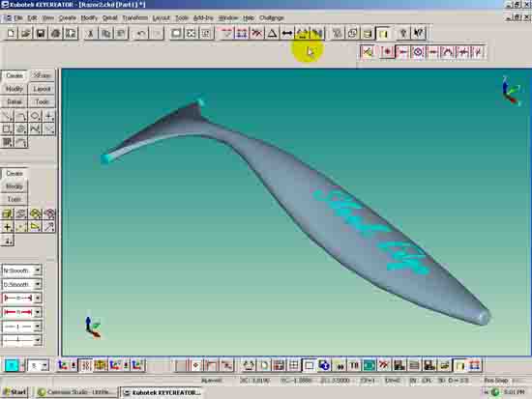Toggle the circle-center snap icon
This screenshot has height=399, width=532.
[x=418, y=52]
